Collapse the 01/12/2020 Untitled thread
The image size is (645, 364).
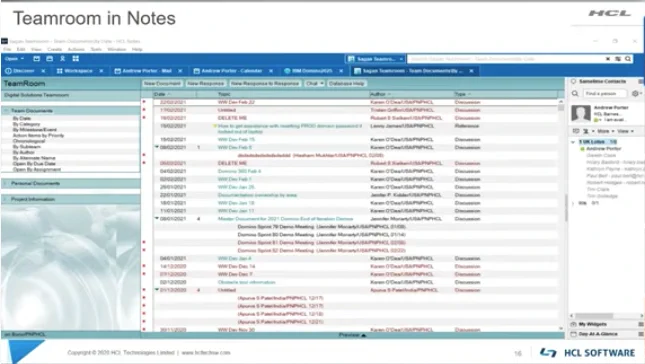click(157, 290)
